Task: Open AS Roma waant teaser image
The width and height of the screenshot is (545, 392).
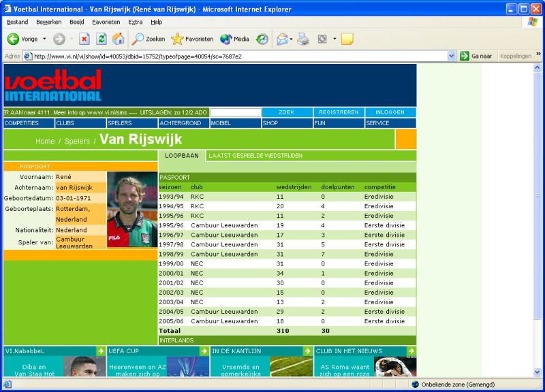Action: click(x=395, y=366)
